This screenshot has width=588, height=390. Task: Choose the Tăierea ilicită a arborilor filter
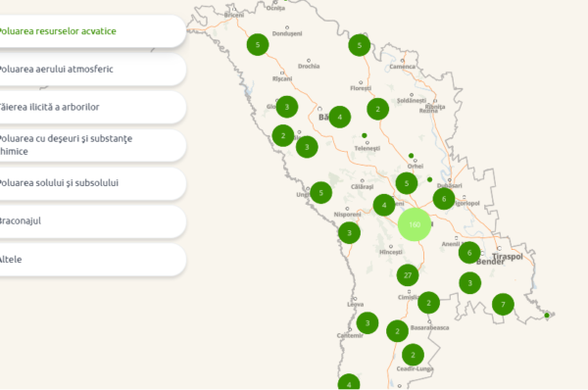tap(92, 107)
